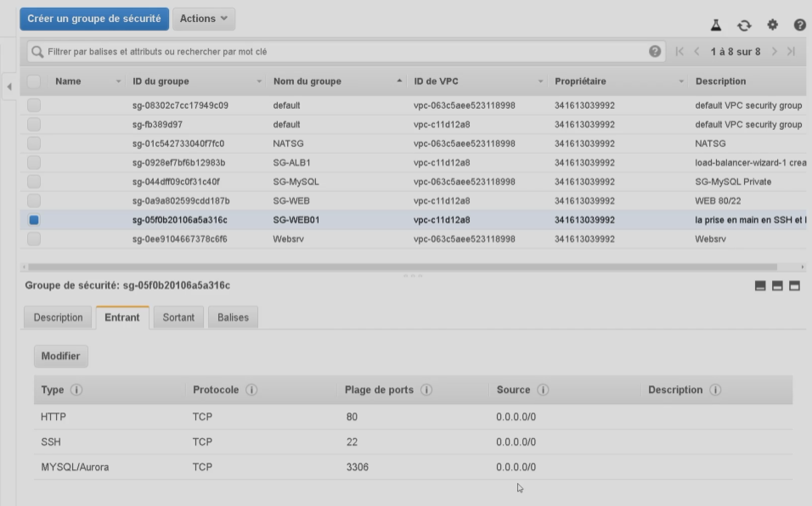Switch to the Entrant tab

click(122, 318)
